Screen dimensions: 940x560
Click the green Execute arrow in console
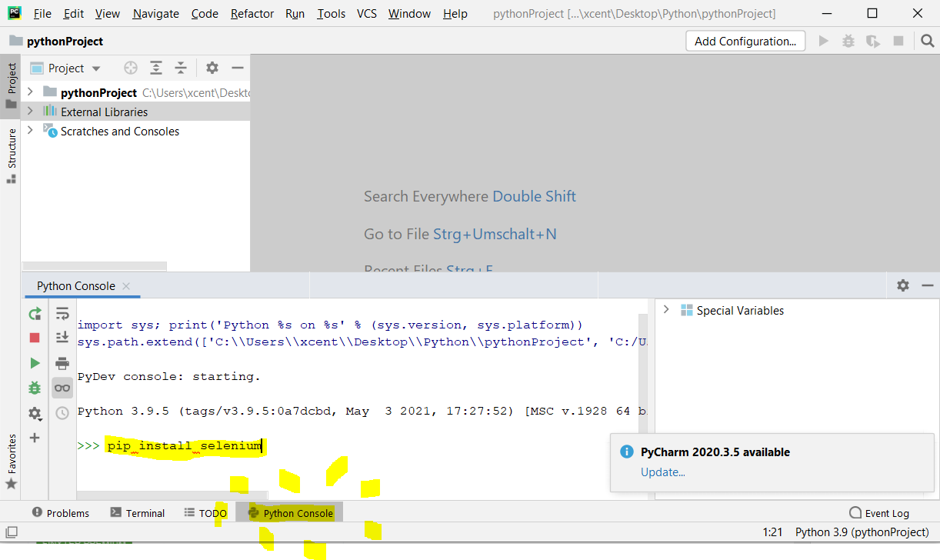pos(35,363)
